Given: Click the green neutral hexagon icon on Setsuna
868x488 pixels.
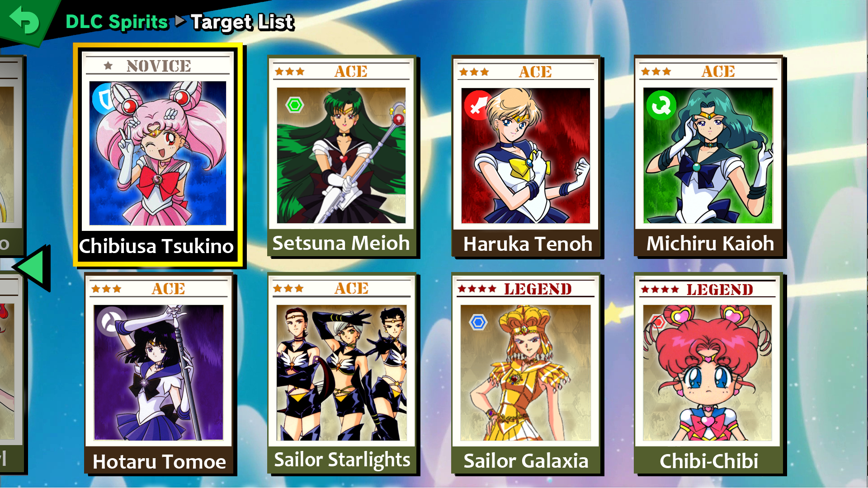Looking at the screenshot, I should (x=295, y=105).
